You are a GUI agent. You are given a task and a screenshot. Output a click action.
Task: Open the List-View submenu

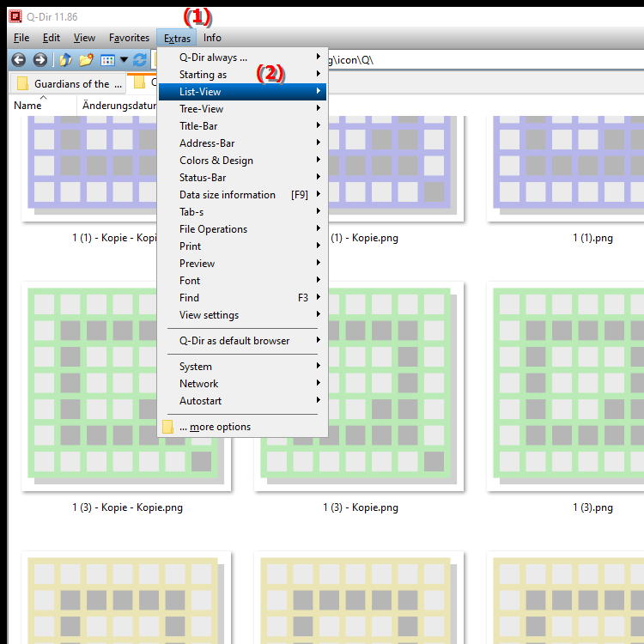[242, 92]
